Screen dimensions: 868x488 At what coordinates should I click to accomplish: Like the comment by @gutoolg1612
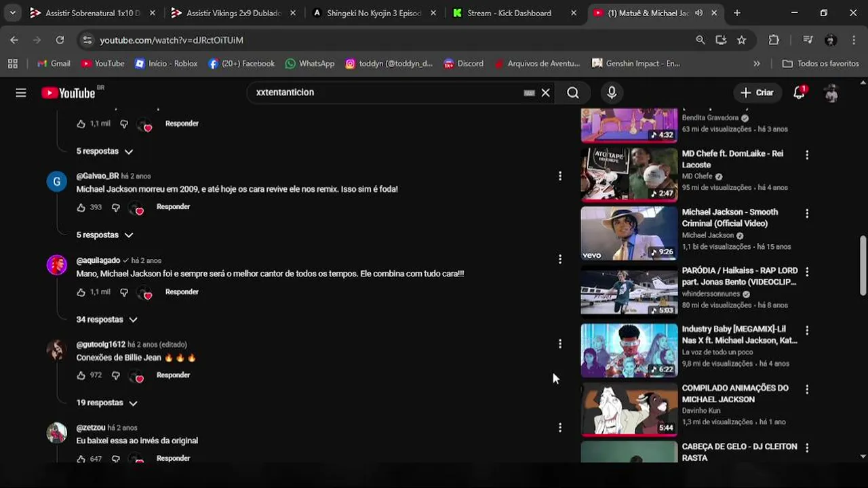click(81, 375)
